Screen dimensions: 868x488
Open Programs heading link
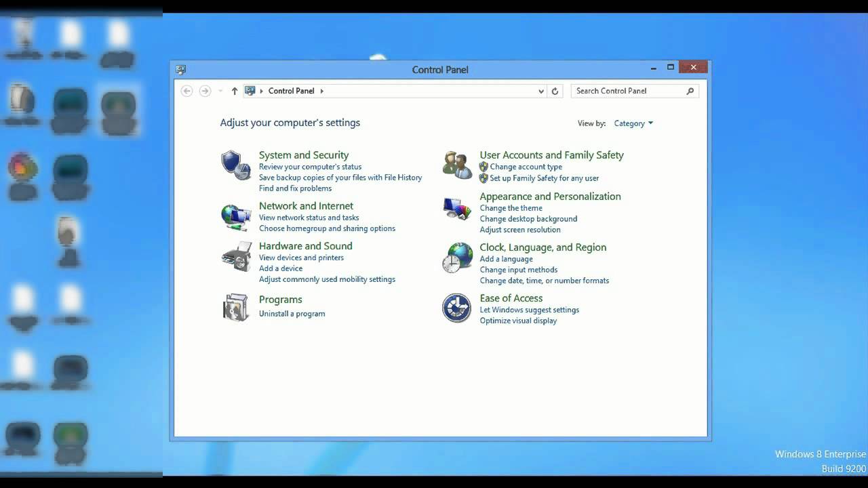click(280, 300)
